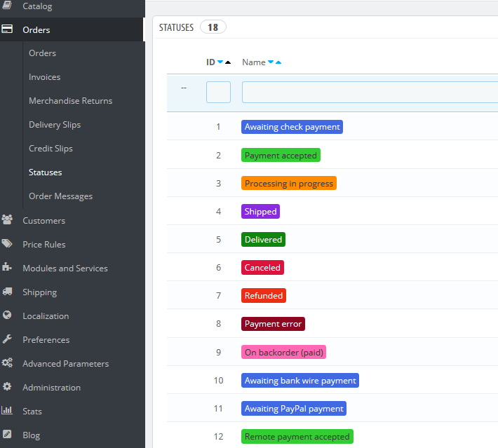Sort Name column ascending with up arrow
Image resolution: width=498 pixels, height=448 pixels.
pyautogui.click(x=278, y=62)
